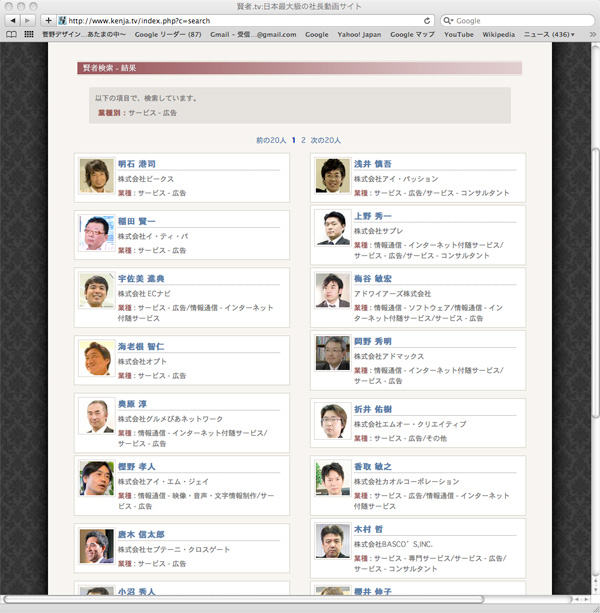Viewport: 600px width, 613px height.
Task: Open profile link 香取 敏之
Action: click(373, 466)
